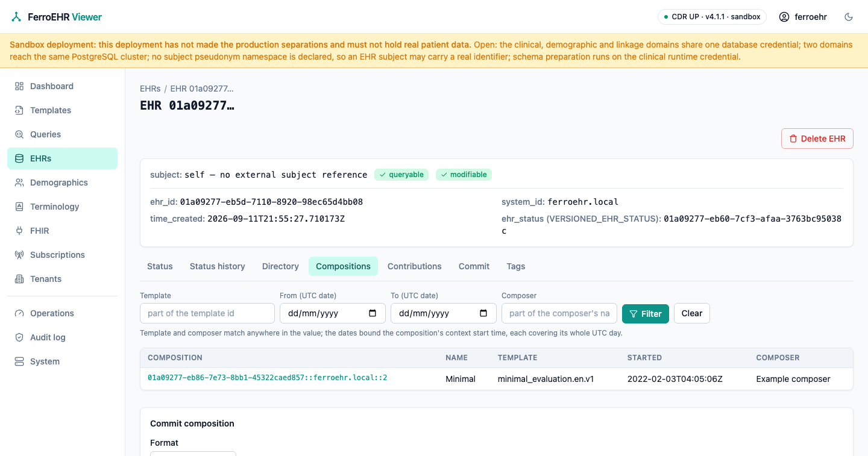Focus the From (UTC date) field
Image resolution: width=868 pixels, height=456 pixels.
click(x=333, y=313)
